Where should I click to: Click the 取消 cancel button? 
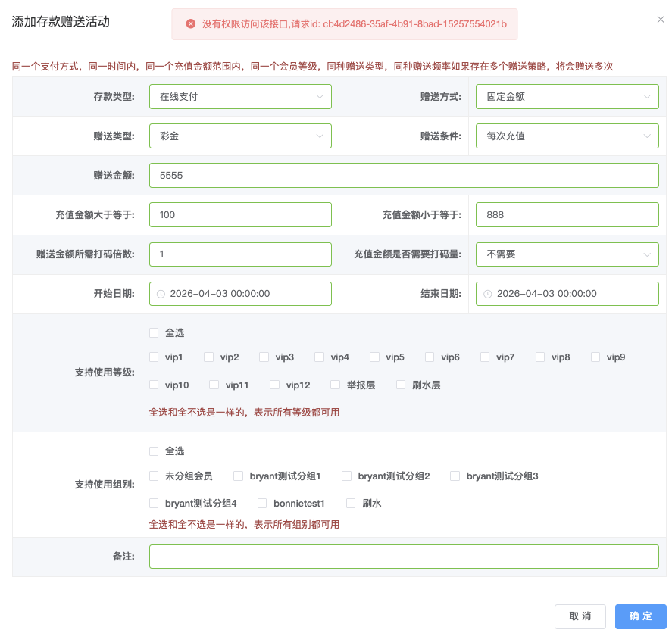[x=580, y=616]
